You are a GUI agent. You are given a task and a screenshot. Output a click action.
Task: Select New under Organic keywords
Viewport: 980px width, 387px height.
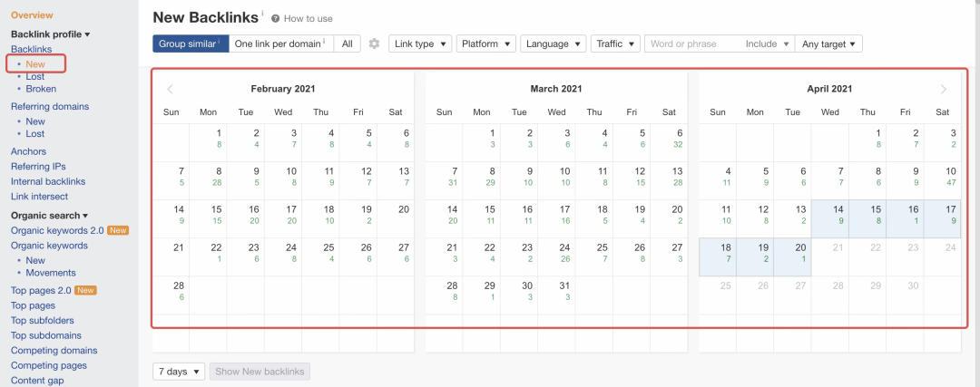tap(35, 260)
